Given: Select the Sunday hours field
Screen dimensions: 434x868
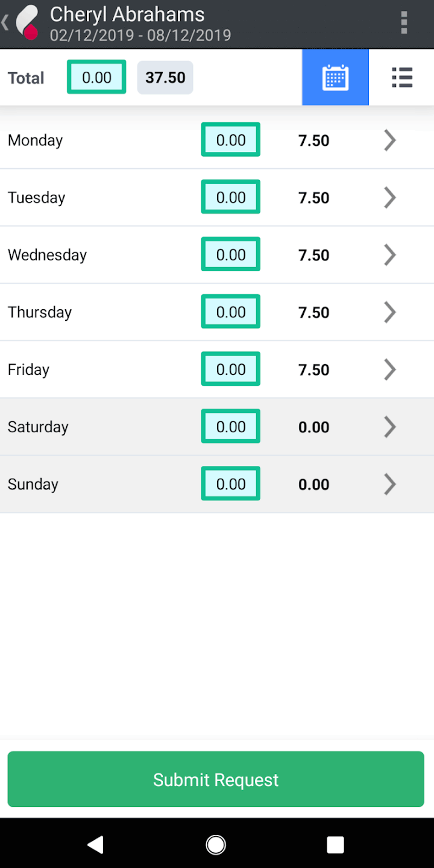Looking at the screenshot, I should pyautogui.click(x=231, y=483).
